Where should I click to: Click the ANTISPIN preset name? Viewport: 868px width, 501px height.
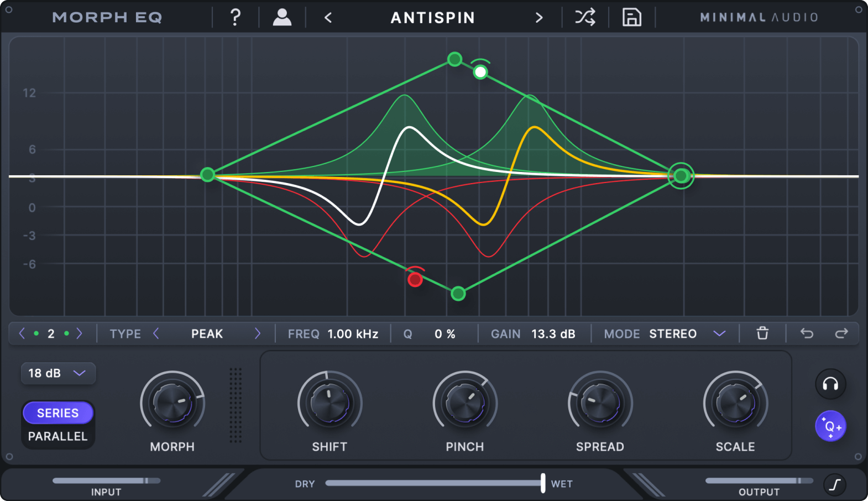[432, 18]
